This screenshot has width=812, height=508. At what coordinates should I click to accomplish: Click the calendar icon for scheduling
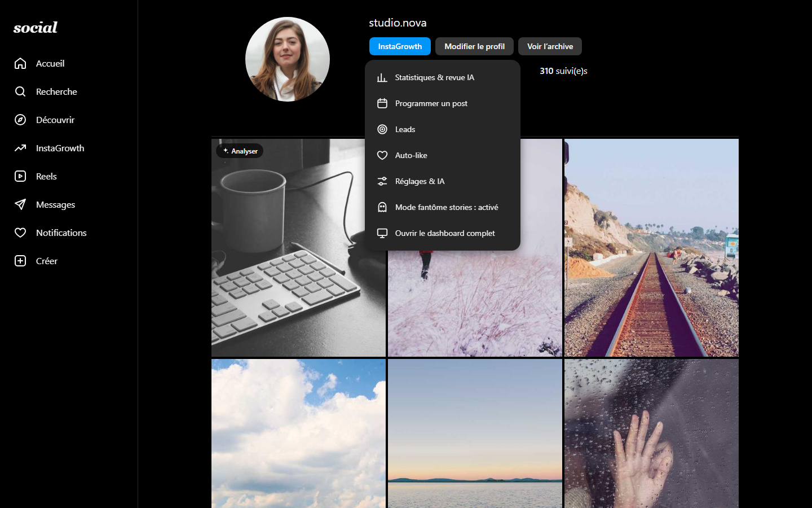coord(382,103)
